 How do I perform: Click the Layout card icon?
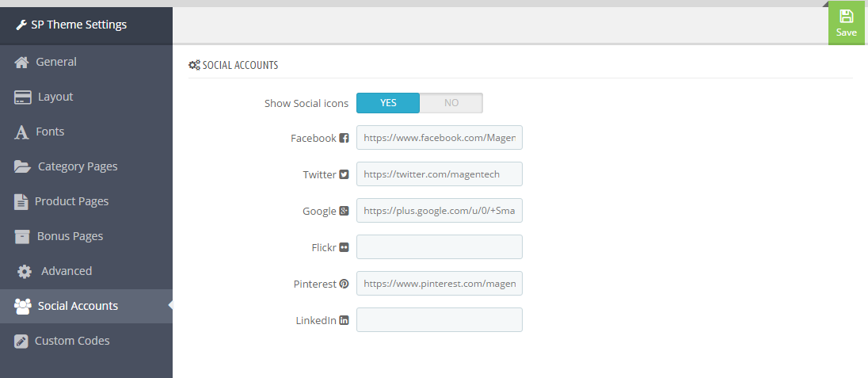coord(23,97)
